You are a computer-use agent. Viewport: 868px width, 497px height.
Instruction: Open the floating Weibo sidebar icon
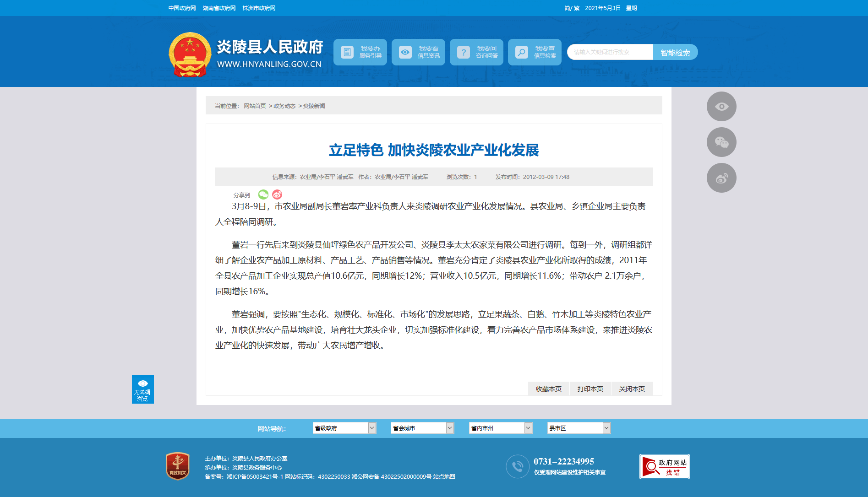[x=721, y=178]
